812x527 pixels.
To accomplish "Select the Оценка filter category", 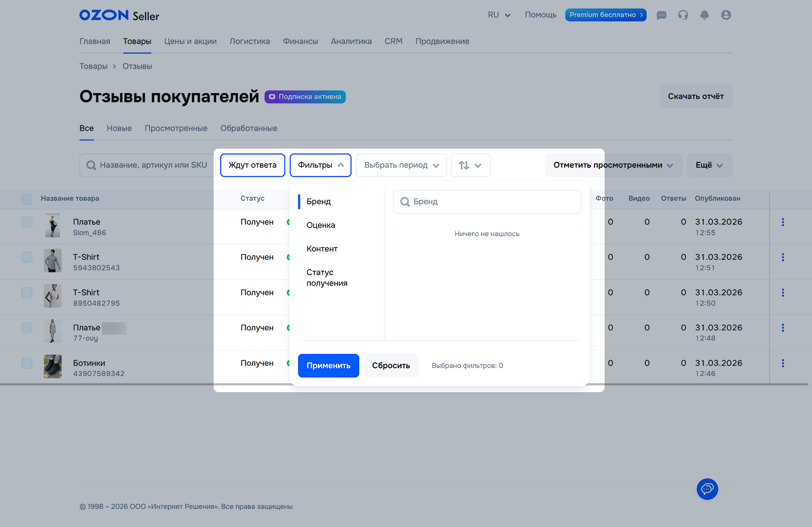I will [x=320, y=225].
